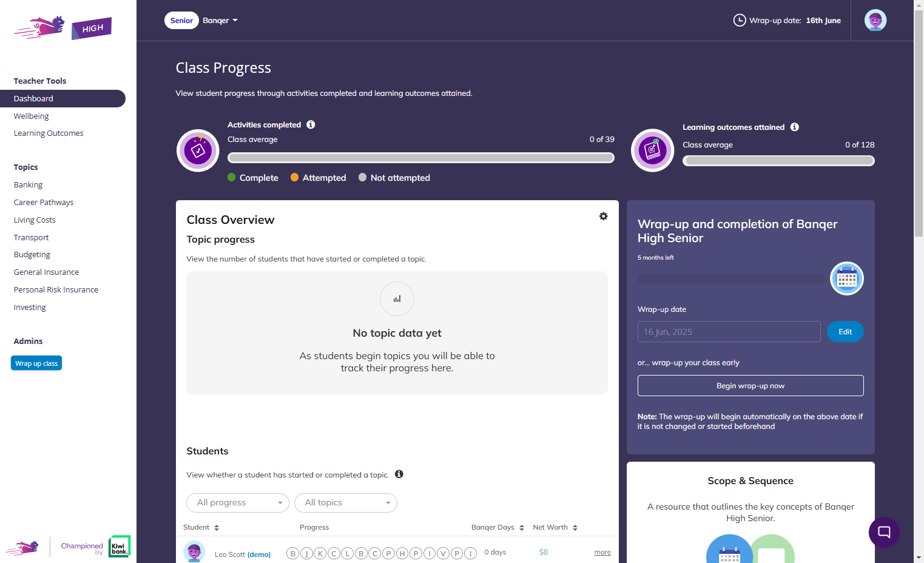The width and height of the screenshot is (924, 563).
Task: Click the Activities completed progress bar
Action: coord(421,158)
